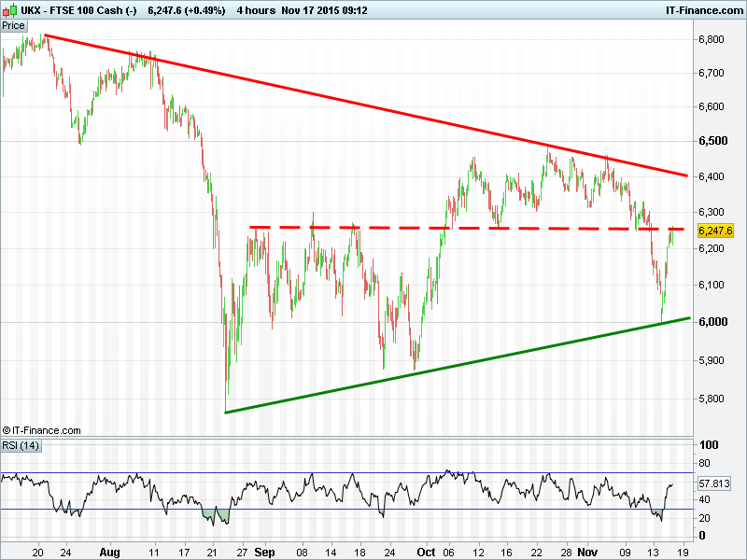Click the 6,200 price axis label

(x=712, y=248)
